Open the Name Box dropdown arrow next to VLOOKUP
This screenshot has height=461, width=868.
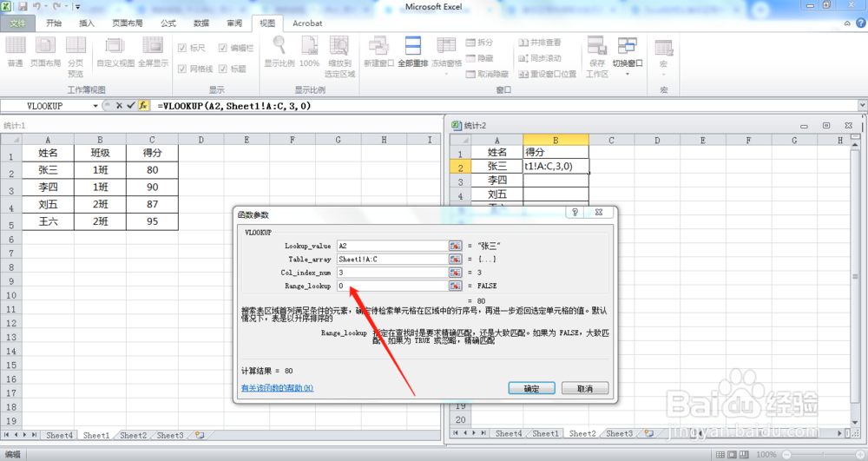coord(95,106)
